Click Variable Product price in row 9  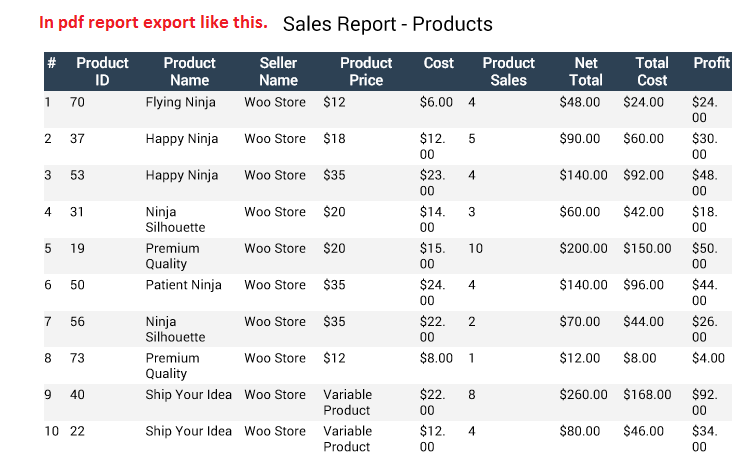pyautogui.click(x=348, y=402)
